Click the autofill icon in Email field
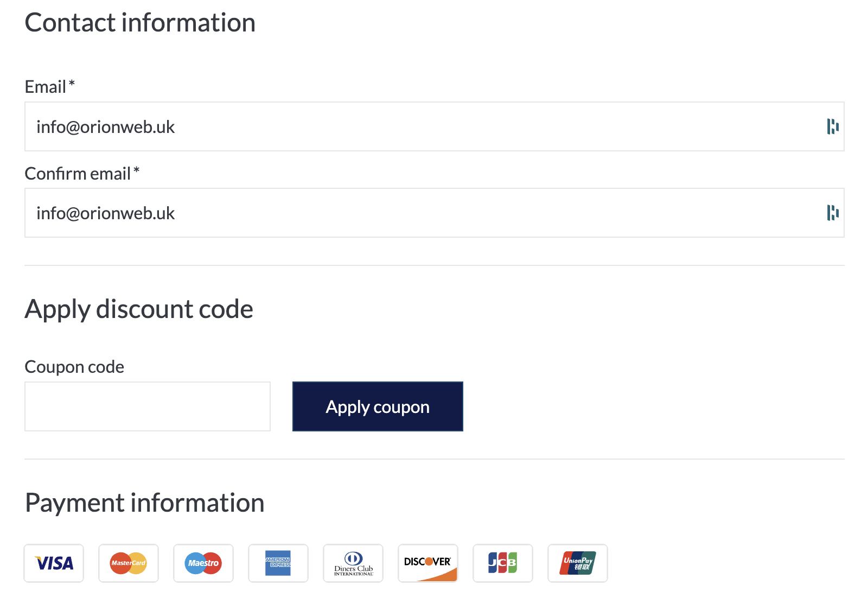 [x=832, y=126]
